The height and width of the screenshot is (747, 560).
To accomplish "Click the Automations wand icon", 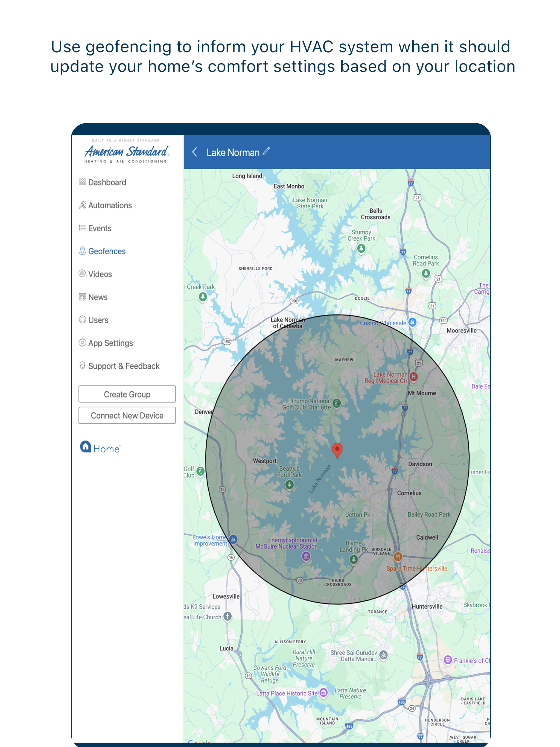I will coord(82,205).
